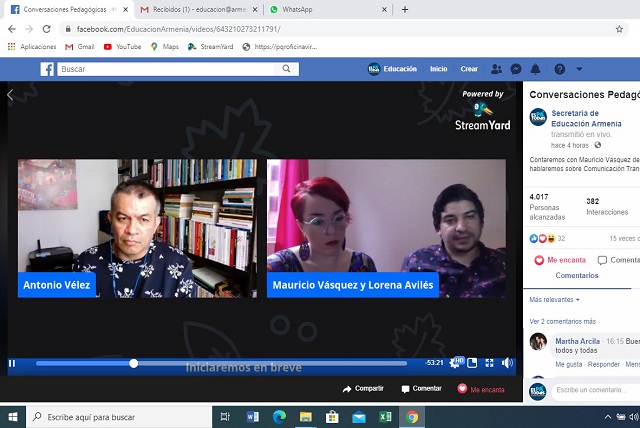Viewport: 640px width, 428px height.
Task: Go to Inicio in Facebook header
Action: point(438,69)
